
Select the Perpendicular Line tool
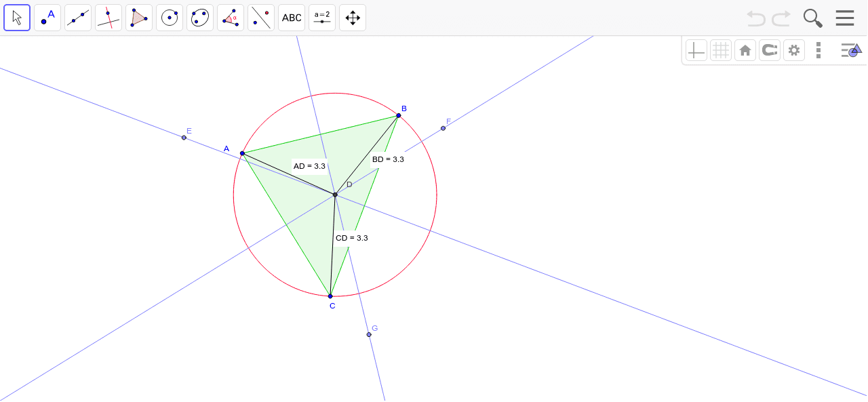click(x=108, y=18)
